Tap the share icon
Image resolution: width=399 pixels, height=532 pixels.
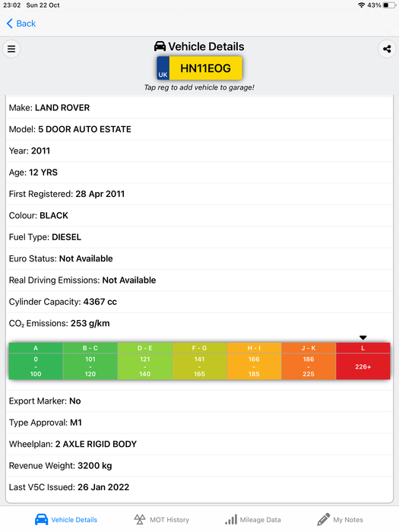click(x=387, y=49)
